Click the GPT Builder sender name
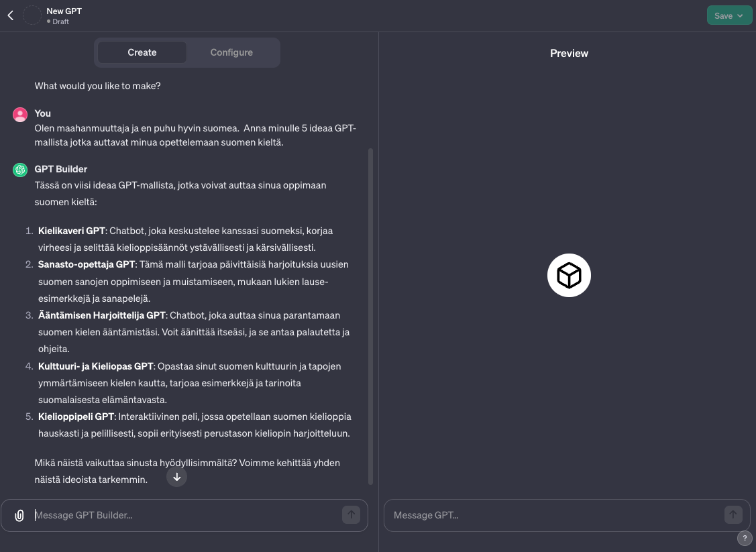756x552 pixels. [61, 169]
